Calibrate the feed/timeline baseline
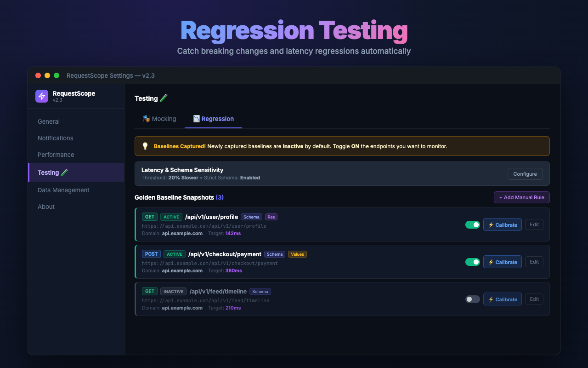This screenshot has width=588, height=368. [503, 299]
